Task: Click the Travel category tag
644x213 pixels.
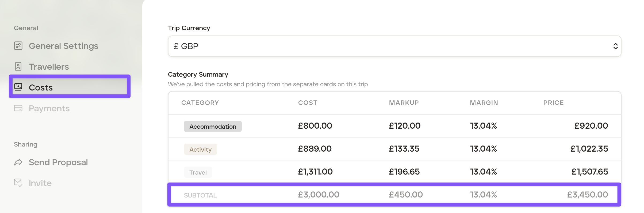Action: coord(198,172)
